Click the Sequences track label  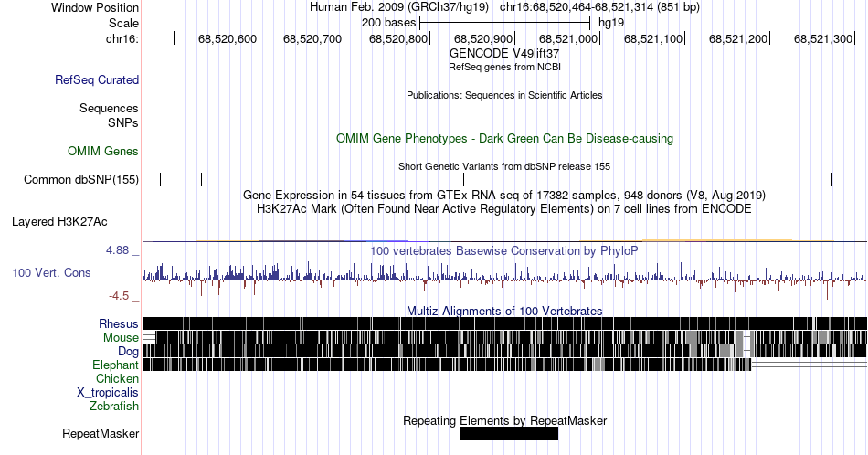[109, 108]
